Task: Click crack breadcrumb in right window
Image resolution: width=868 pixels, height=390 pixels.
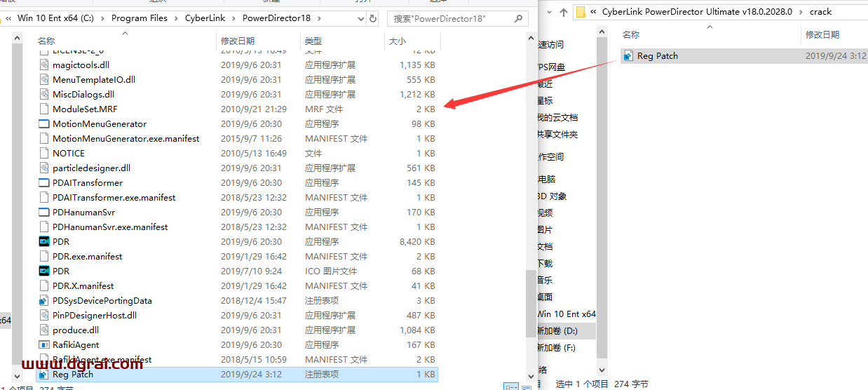Action: [820, 11]
